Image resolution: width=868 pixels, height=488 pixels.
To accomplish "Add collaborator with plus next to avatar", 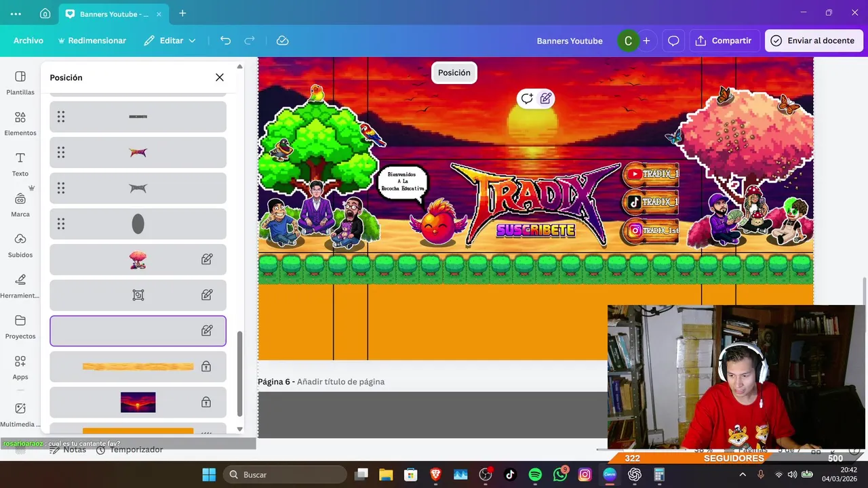I will point(646,41).
